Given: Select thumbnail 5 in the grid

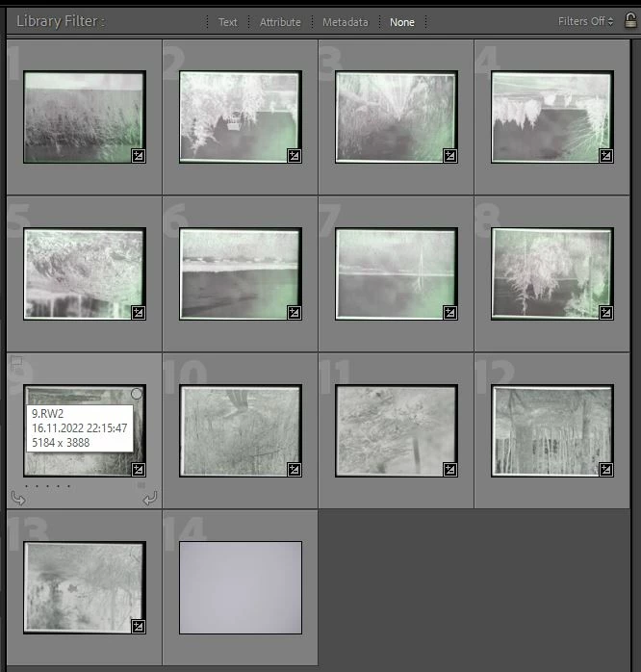Looking at the screenshot, I should click(x=85, y=273).
